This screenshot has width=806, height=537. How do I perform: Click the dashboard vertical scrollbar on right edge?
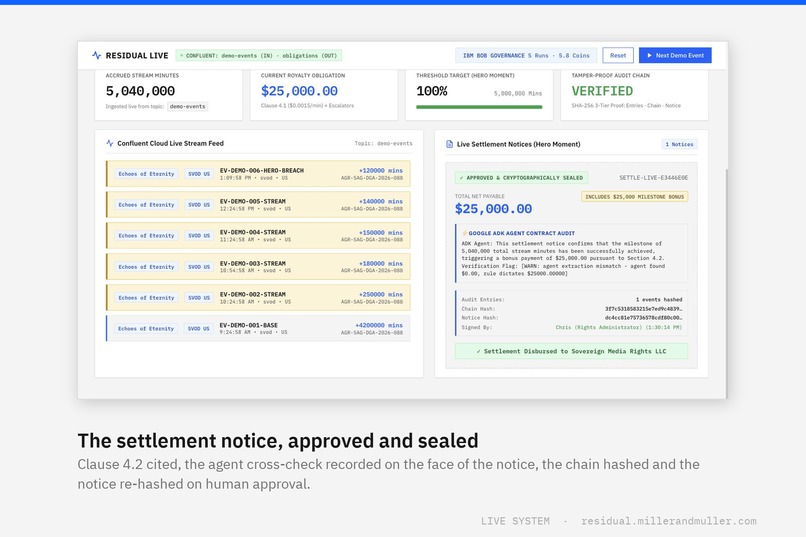pos(727,283)
